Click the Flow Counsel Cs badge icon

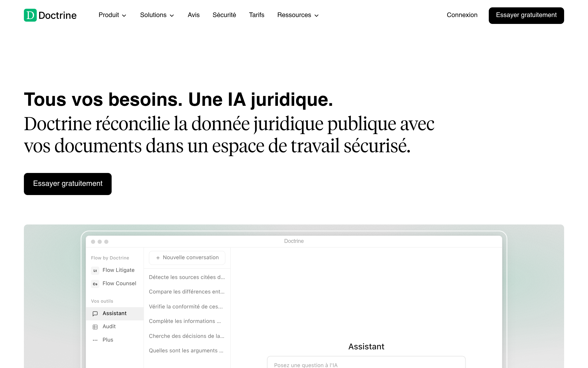pyautogui.click(x=95, y=284)
